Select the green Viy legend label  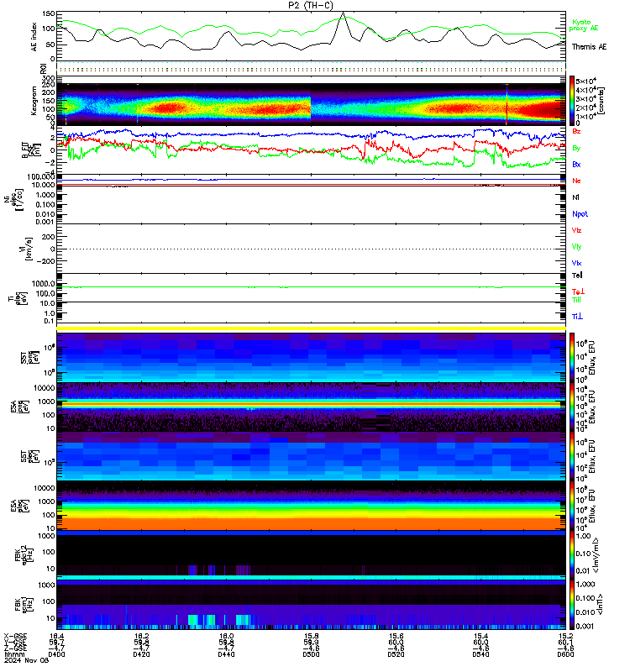pos(576,247)
